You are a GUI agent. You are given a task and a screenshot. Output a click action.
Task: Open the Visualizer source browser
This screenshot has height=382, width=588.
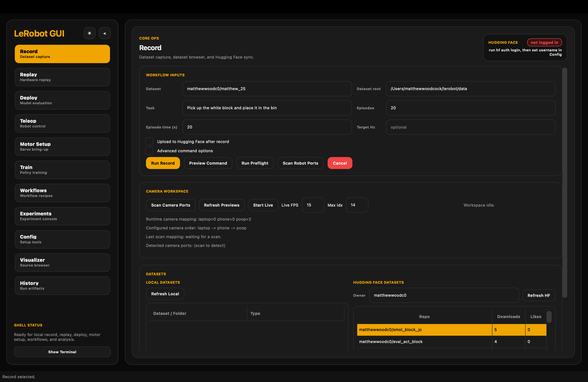point(62,263)
